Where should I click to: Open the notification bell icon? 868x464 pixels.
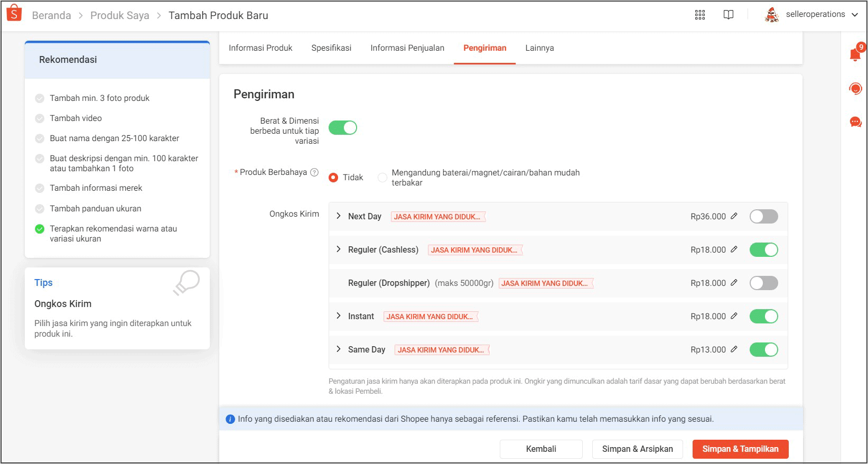(x=856, y=53)
